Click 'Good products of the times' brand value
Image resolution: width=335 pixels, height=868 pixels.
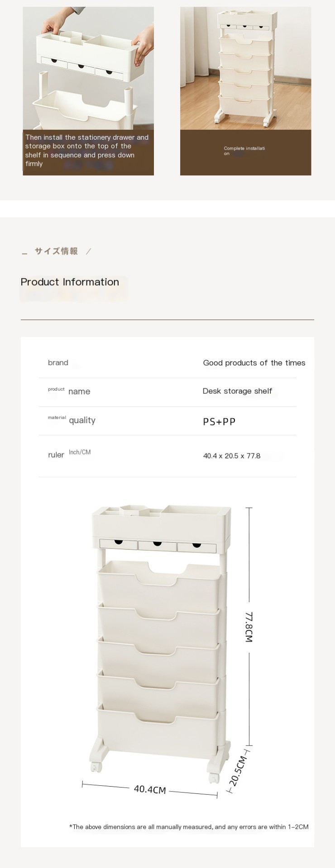pos(254,363)
